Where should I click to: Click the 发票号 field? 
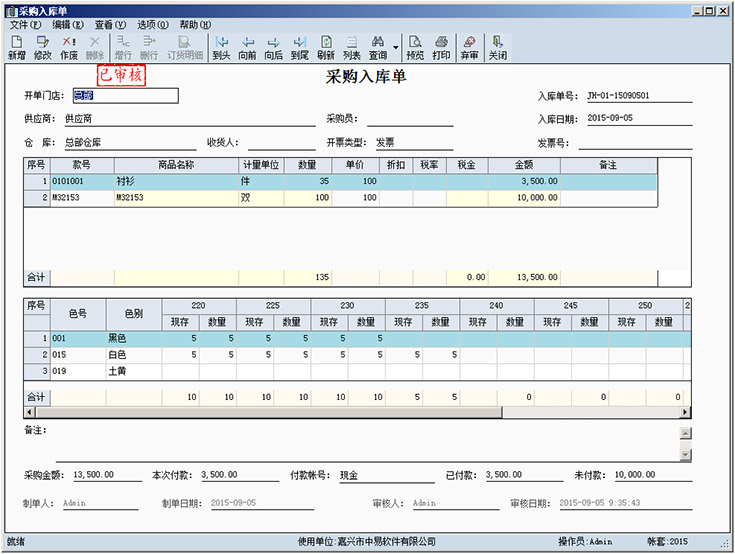(x=635, y=142)
